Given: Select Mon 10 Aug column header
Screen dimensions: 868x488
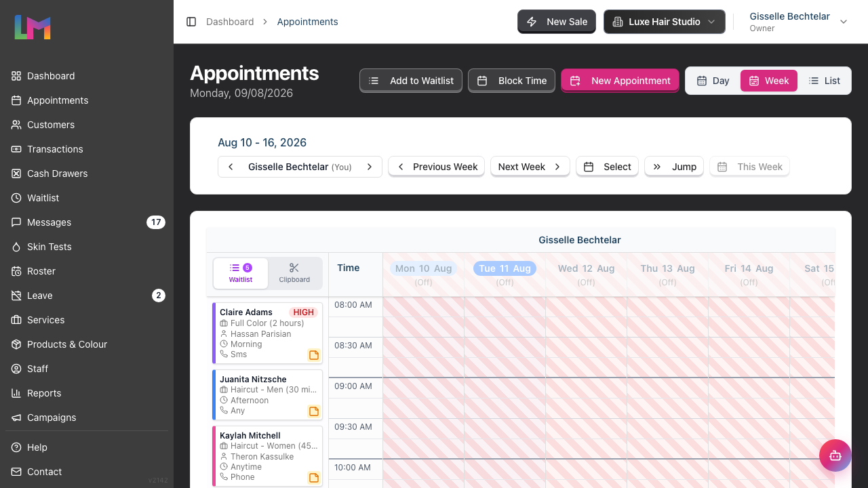Looking at the screenshot, I should [423, 274].
